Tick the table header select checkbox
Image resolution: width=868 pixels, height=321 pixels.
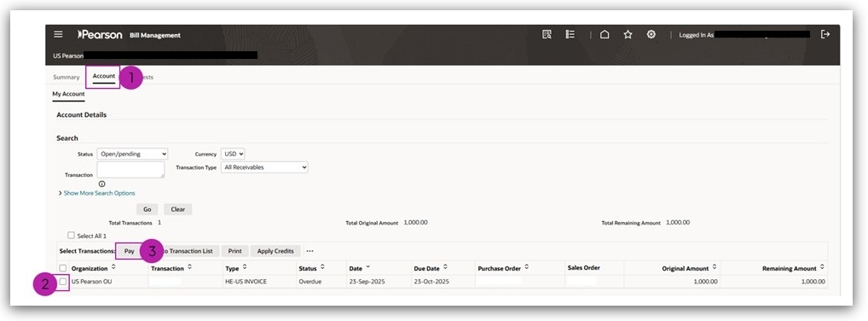click(x=63, y=268)
